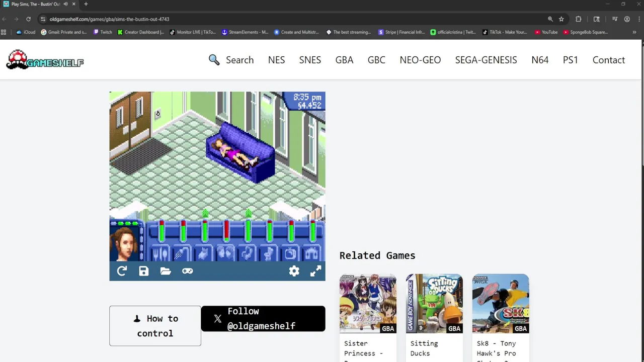Open the Contact page link
Image resolution: width=644 pixels, height=362 pixels.
[609, 60]
